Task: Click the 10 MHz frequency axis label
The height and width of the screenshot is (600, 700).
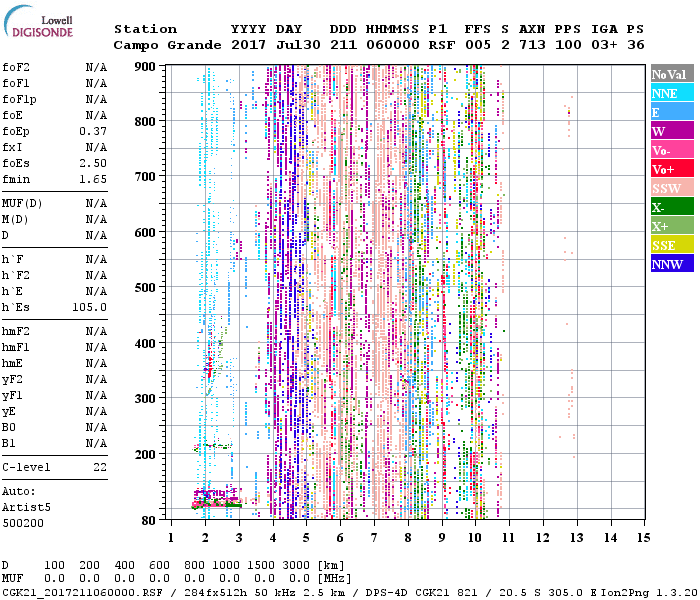Action: tap(475, 538)
